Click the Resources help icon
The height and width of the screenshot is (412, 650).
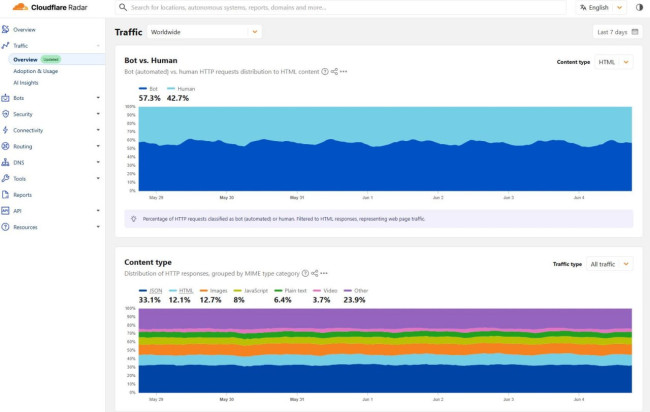coord(5,227)
